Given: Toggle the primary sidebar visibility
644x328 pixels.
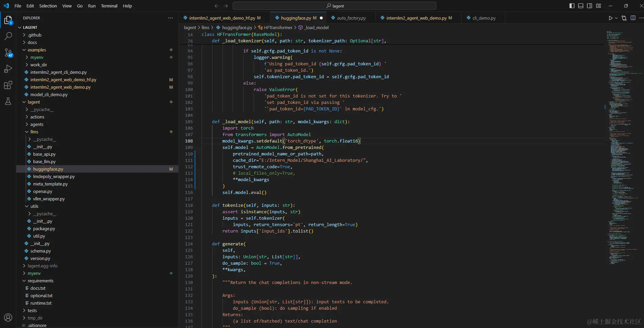Looking at the screenshot, I should tap(572, 6).
